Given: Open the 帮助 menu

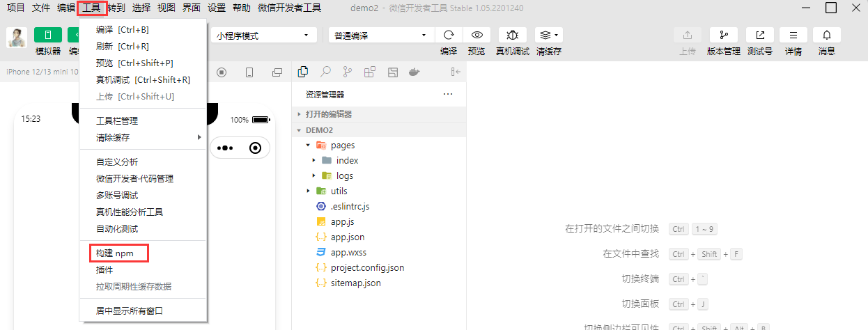Looking at the screenshot, I should 242,8.
